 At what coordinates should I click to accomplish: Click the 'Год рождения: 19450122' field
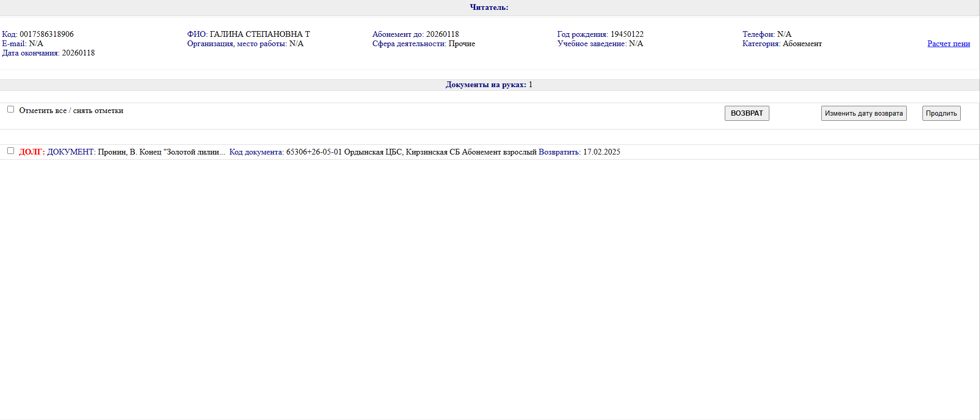[x=600, y=34]
